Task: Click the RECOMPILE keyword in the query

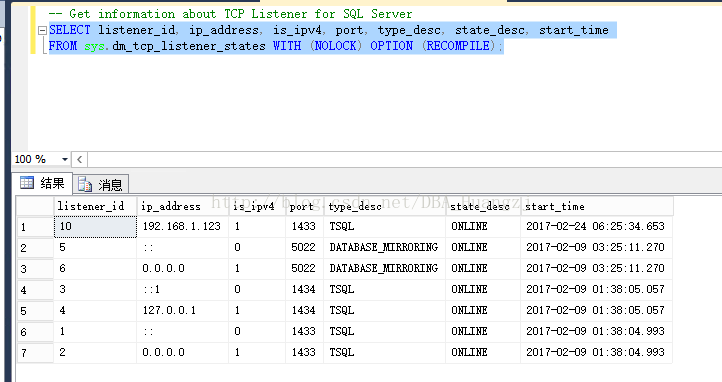Action: pyautogui.click(x=458, y=46)
